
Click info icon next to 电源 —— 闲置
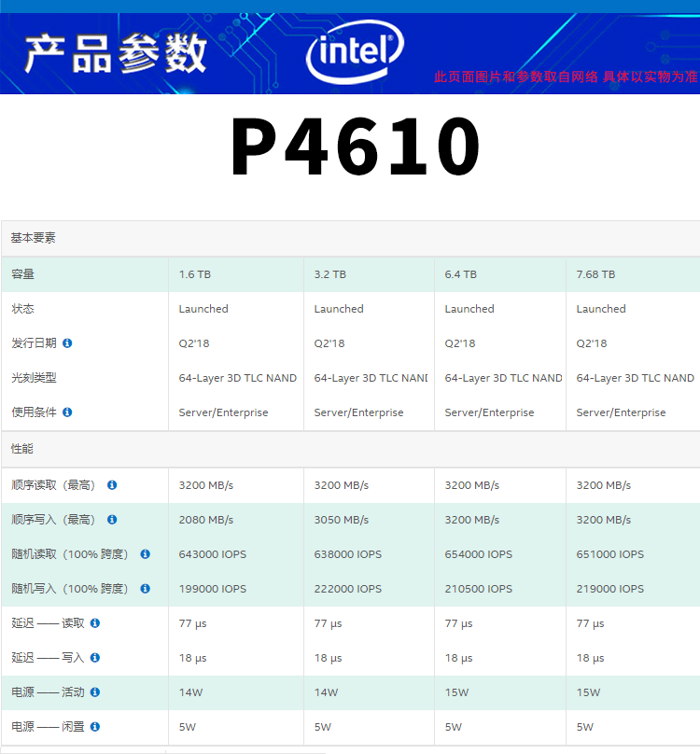95,727
